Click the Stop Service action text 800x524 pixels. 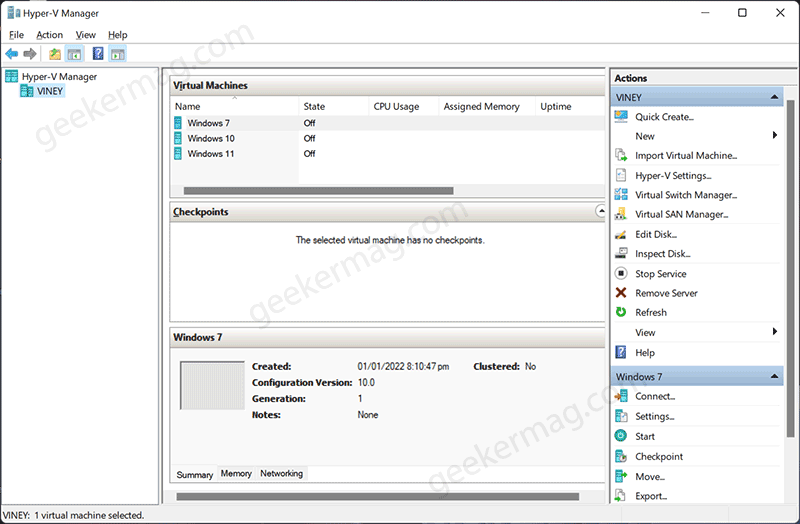point(661,274)
